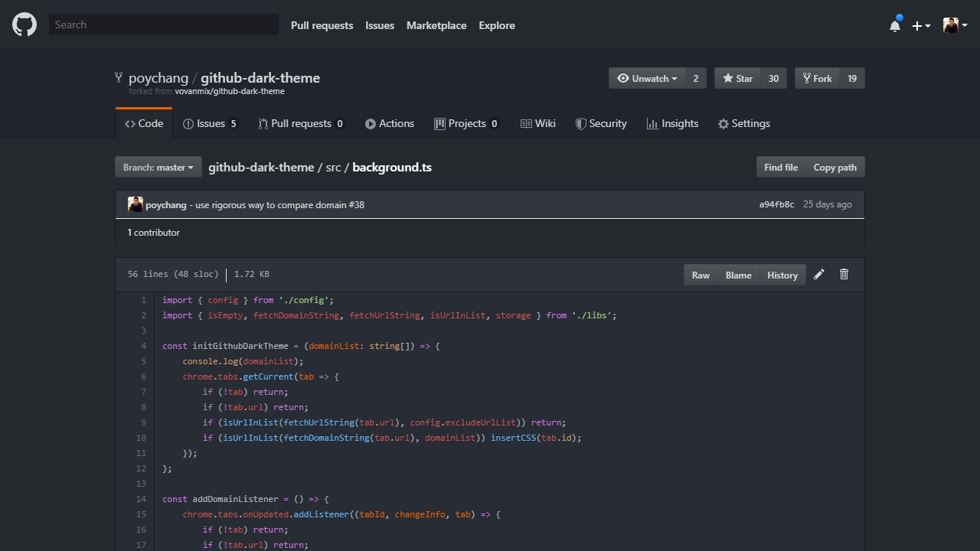Open the Unwatch dropdown
Viewport: 980px width, 551px height.
point(648,79)
